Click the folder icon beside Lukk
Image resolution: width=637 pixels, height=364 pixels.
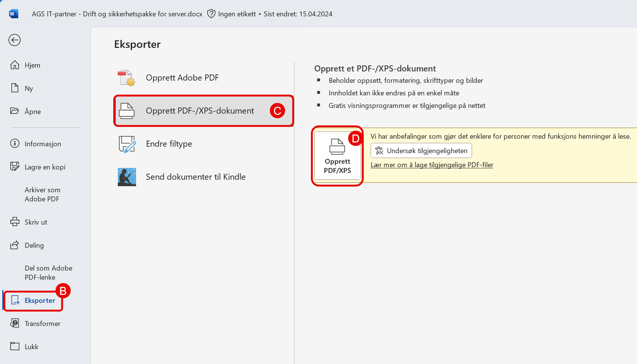[15, 346]
